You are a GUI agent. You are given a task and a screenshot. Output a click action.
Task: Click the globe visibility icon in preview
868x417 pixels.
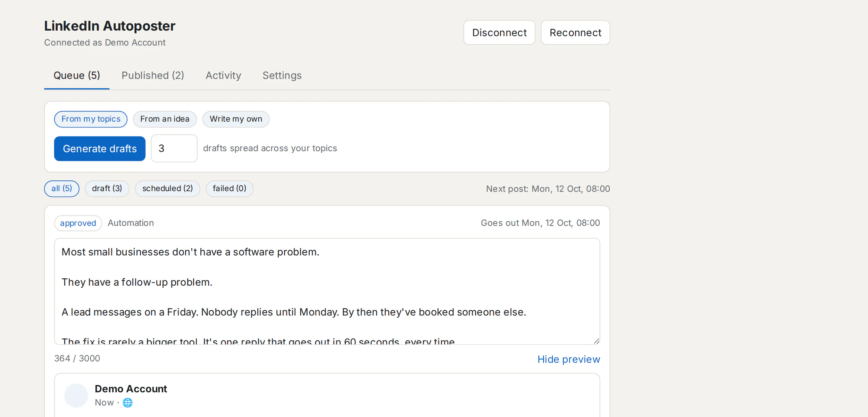click(127, 402)
